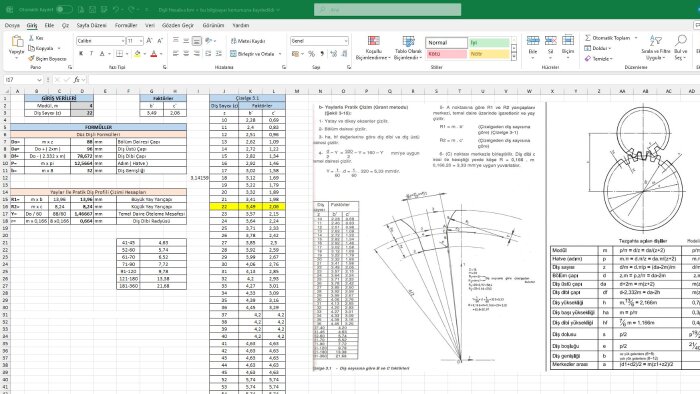Image resolution: width=700 pixels, height=394 pixels.
Task: Apply accounting currency format icon
Action: (x=295, y=54)
